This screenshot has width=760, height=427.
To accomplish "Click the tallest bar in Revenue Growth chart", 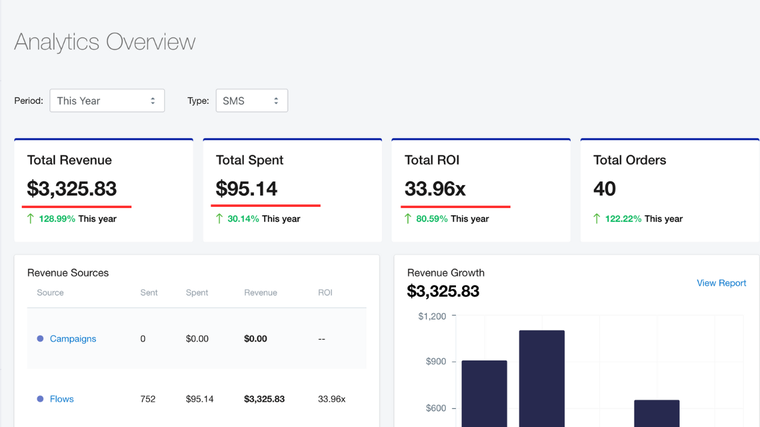I will click(542, 379).
